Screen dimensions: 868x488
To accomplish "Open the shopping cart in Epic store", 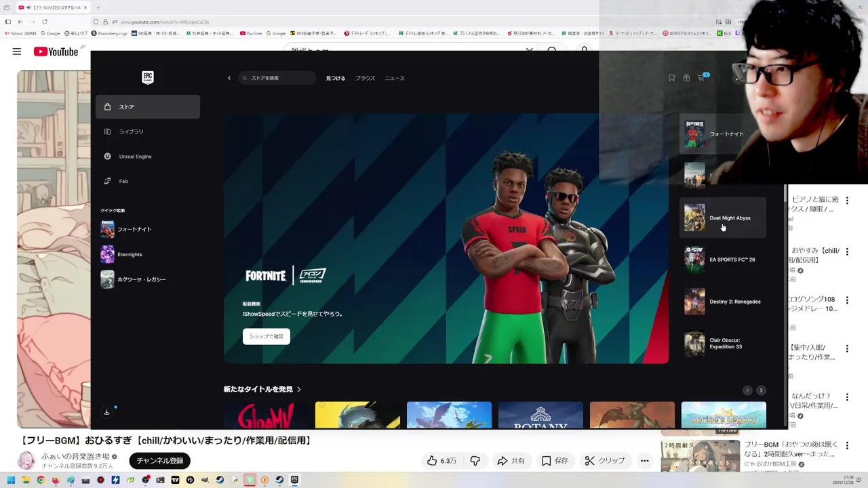I will coord(702,77).
